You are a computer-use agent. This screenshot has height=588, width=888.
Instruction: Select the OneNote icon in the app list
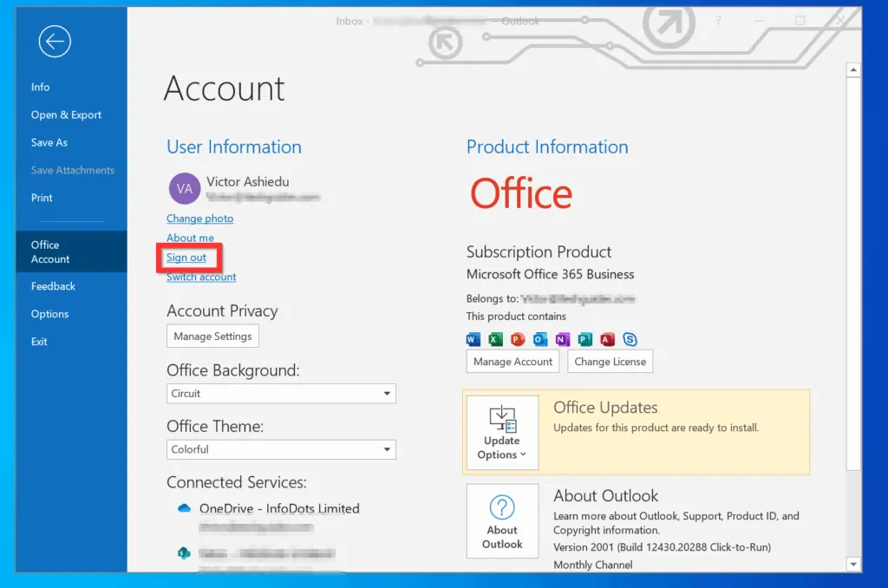click(561, 339)
